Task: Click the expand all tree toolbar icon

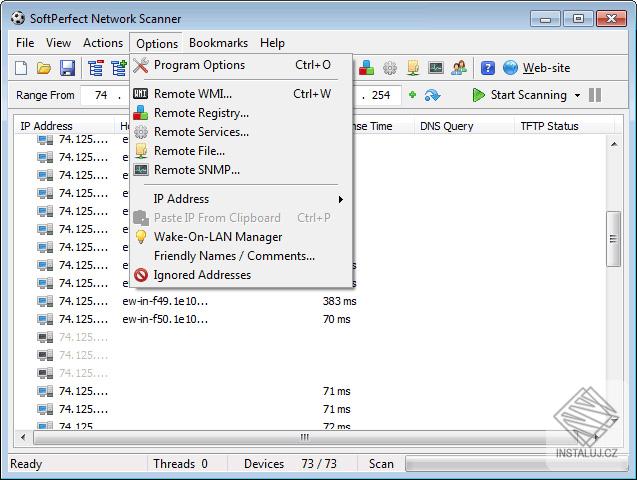Action: (119, 68)
